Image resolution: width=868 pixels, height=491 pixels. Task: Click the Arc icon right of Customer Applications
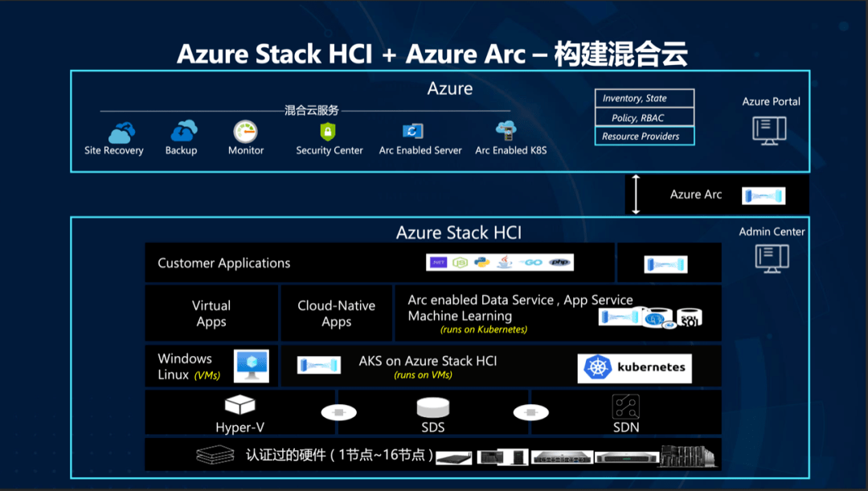[666, 264]
